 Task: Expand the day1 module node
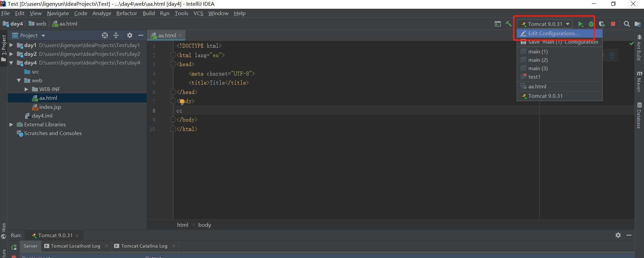coord(11,45)
